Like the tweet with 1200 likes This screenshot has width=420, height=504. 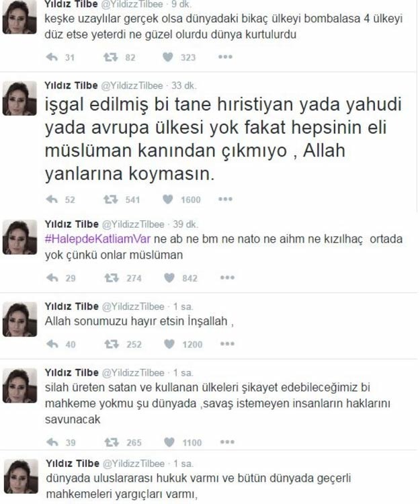169,344
